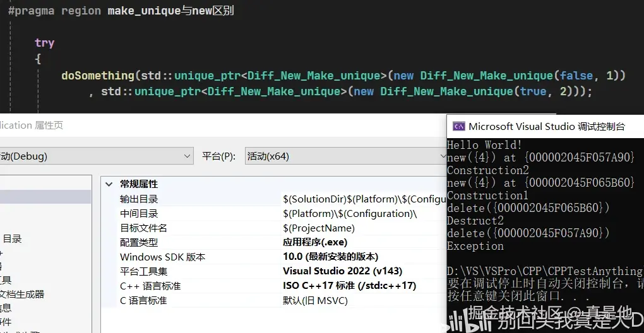Screen dimensions: 644x333
Task: Click the ISO C++17 标准 value
Action: 350,286
